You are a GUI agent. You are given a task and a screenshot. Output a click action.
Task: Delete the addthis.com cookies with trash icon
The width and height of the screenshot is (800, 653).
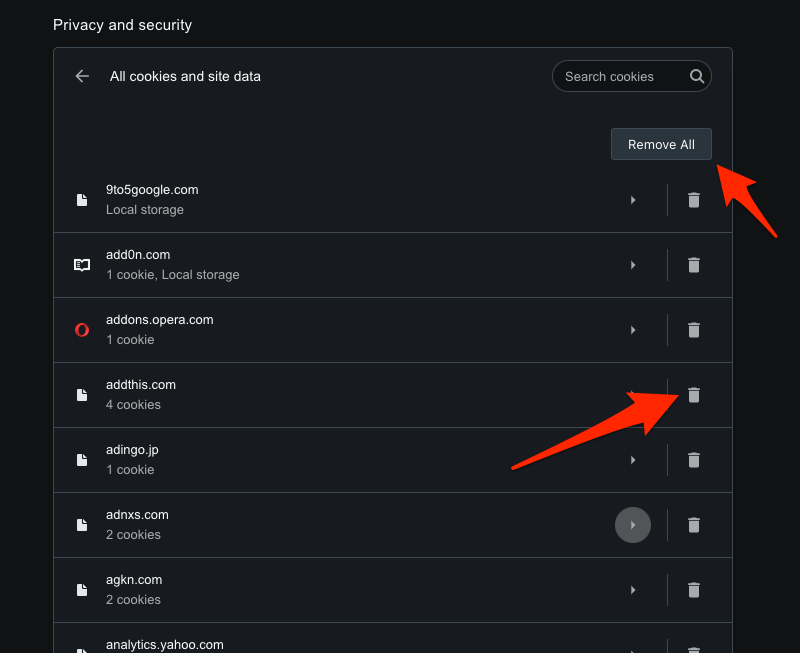(x=694, y=394)
